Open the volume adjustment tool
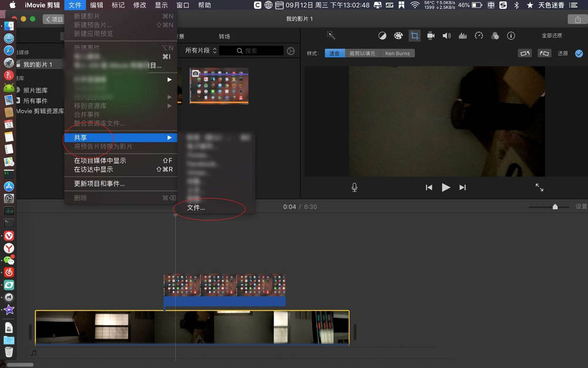588x368 pixels. point(446,36)
